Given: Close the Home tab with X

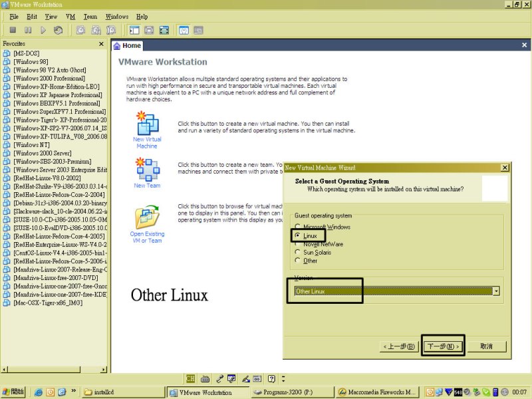Looking at the screenshot, I should pyautogui.click(x=524, y=45).
